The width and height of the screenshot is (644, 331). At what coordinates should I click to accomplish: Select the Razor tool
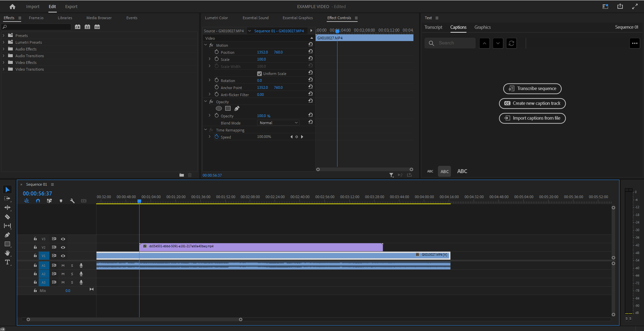click(7, 217)
